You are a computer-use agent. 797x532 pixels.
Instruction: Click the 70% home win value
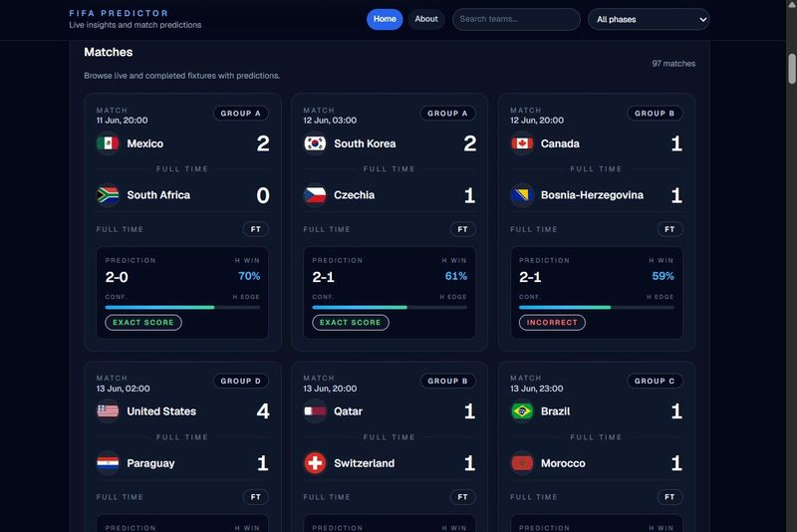(249, 276)
